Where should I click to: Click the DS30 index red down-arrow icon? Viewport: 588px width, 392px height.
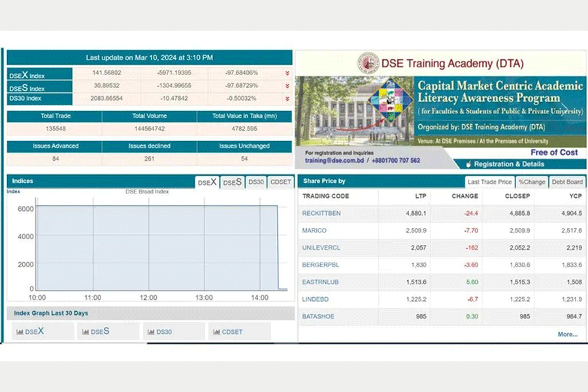pyautogui.click(x=287, y=99)
